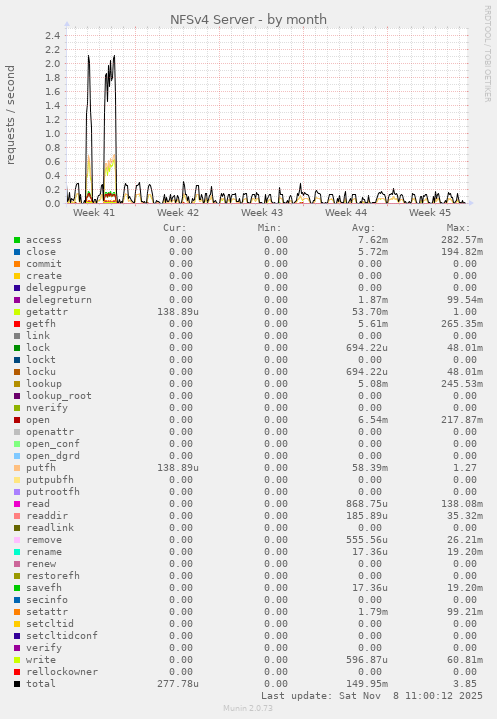Click the total average 149.95m

click(367, 684)
